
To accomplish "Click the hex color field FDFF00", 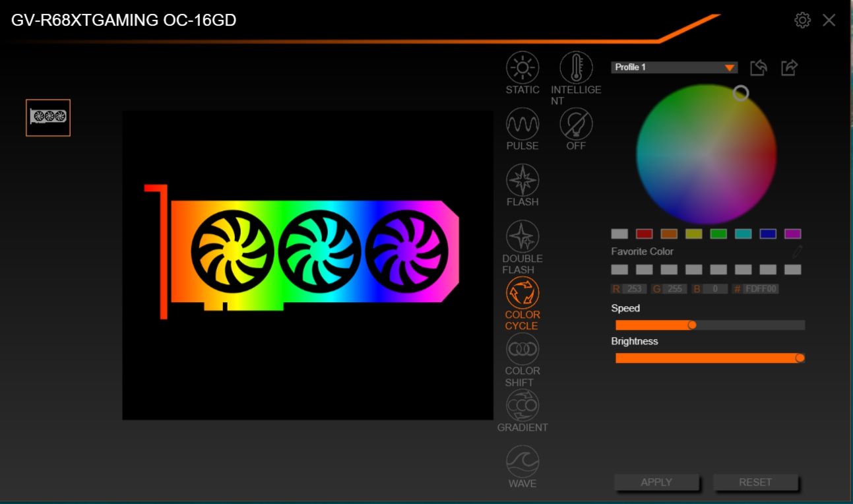I will coord(761,289).
